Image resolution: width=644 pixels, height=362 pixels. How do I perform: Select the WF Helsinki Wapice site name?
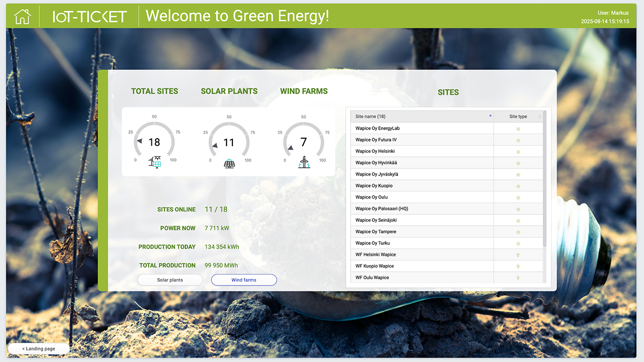pos(375,255)
